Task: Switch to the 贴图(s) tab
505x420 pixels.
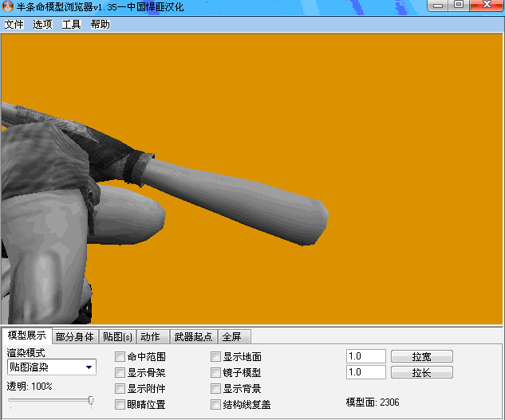Action: [118, 337]
